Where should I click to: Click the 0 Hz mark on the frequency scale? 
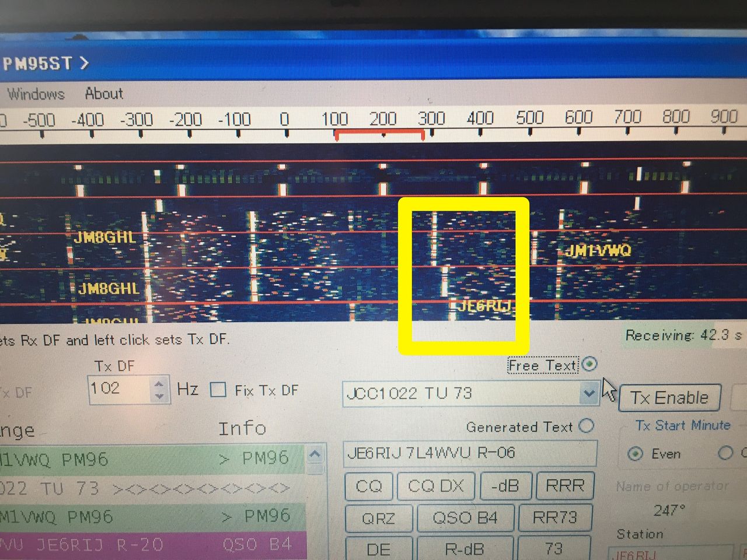[x=284, y=118]
